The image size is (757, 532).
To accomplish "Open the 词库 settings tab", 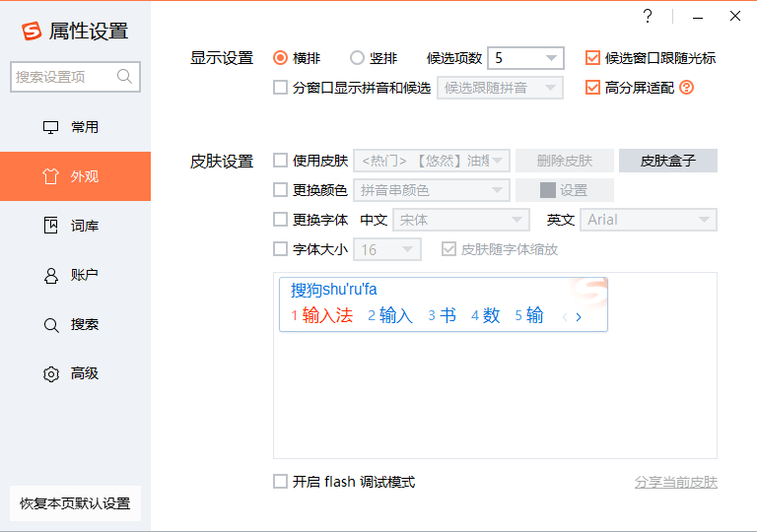I will (x=75, y=226).
